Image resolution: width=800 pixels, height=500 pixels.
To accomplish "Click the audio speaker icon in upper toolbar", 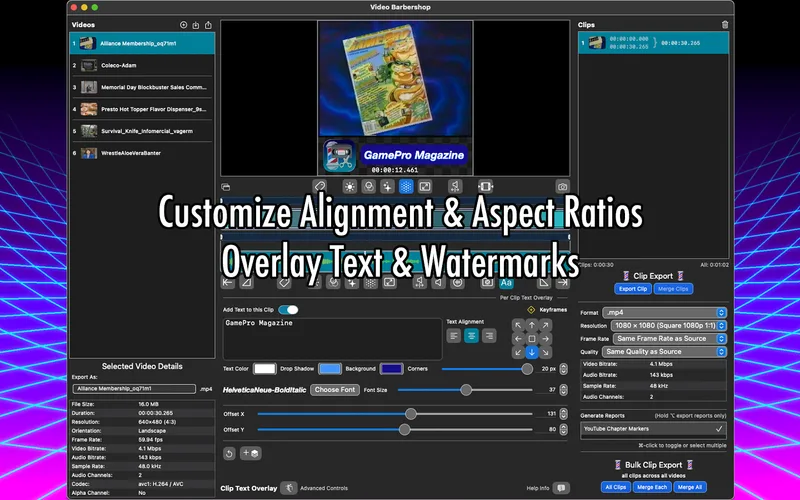I will pos(455,187).
